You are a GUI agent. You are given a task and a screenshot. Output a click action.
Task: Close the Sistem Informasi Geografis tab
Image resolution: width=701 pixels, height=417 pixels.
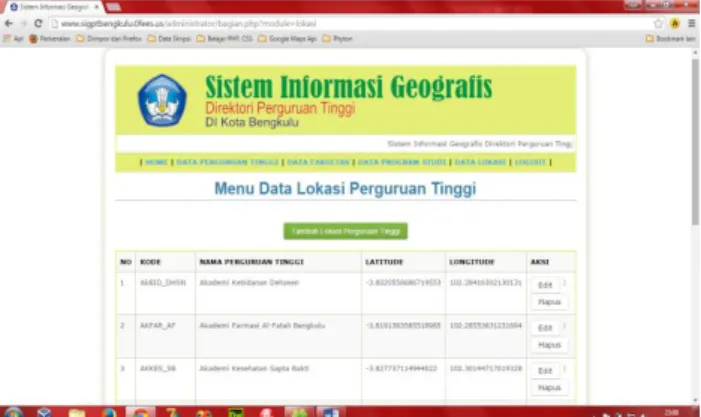(x=96, y=7)
